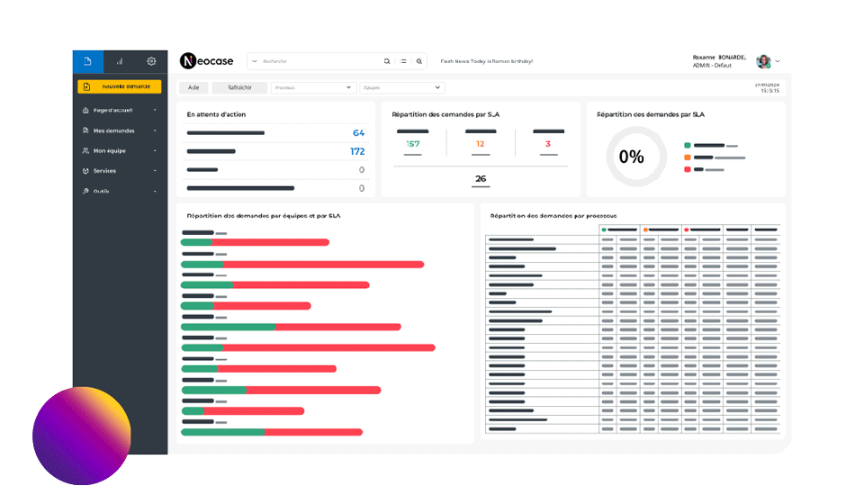The image size is (864, 504).
Task: Click Répartition des demandes par équipes et par SLA title
Action: 264,216
